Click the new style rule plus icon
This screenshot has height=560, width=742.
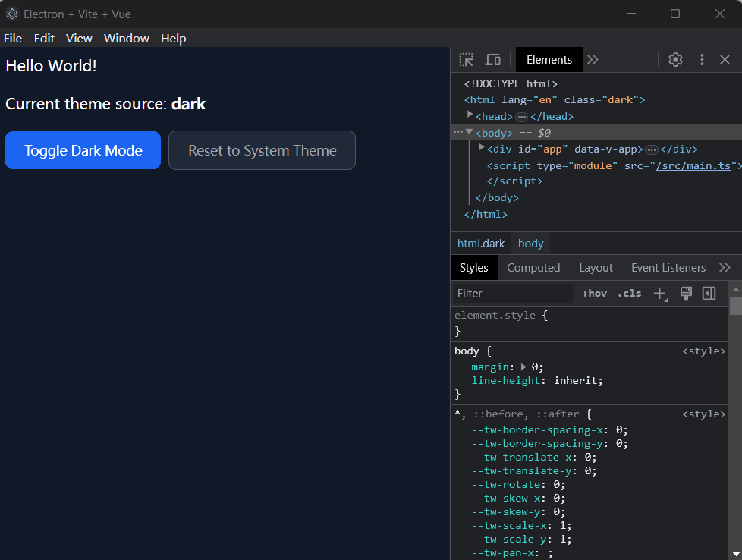click(x=660, y=294)
